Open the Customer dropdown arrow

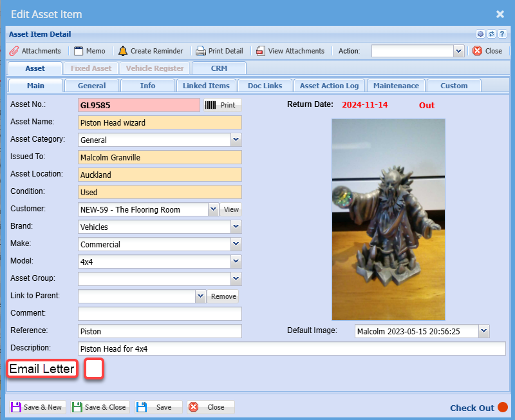pyautogui.click(x=214, y=209)
